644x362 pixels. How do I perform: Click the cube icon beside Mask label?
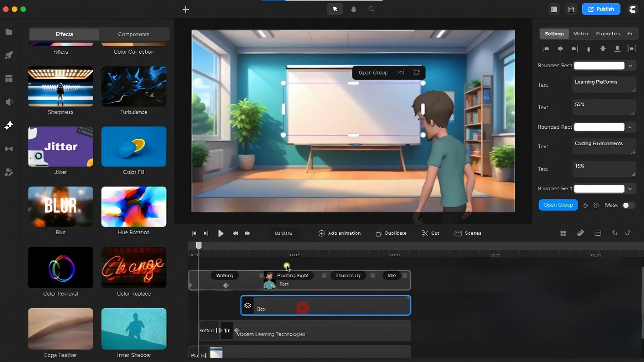click(x=596, y=205)
